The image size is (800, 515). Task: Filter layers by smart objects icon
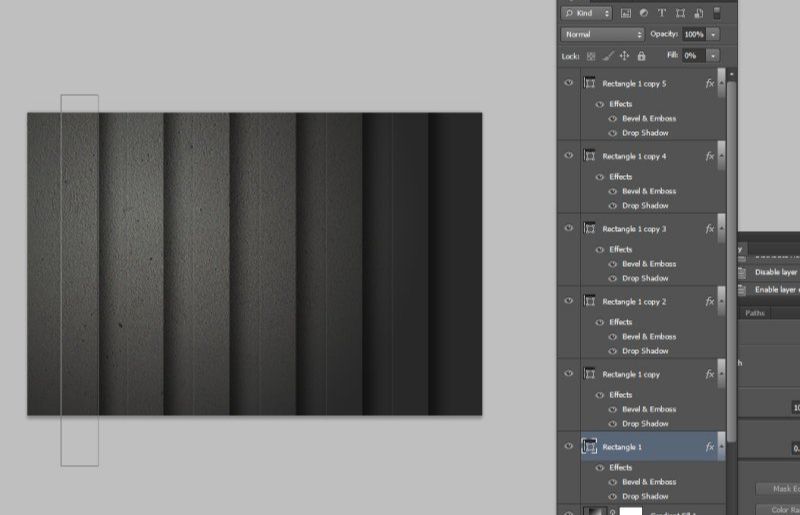(x=698, y=14)
